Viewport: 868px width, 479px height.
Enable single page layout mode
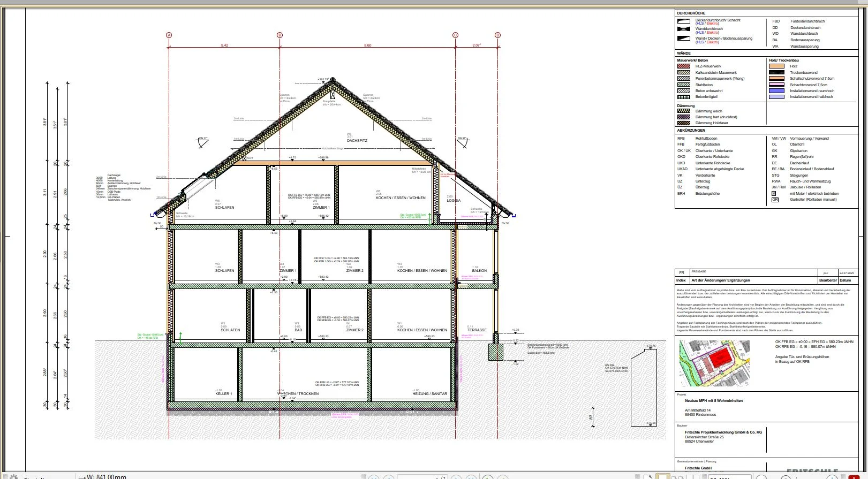click(x=648, y=477)
